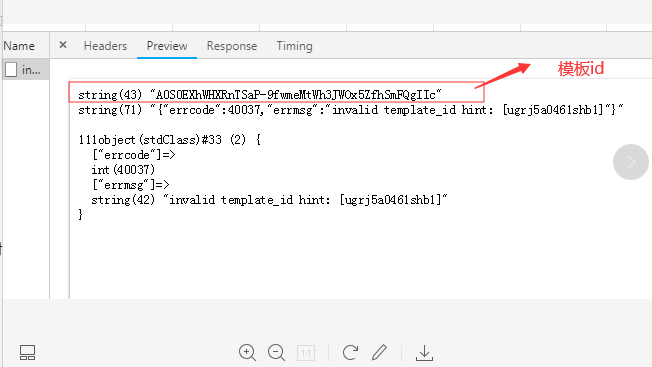Reset image to 1:1 size
Screen dimensions: 652x367
click(x=306, y=353)
